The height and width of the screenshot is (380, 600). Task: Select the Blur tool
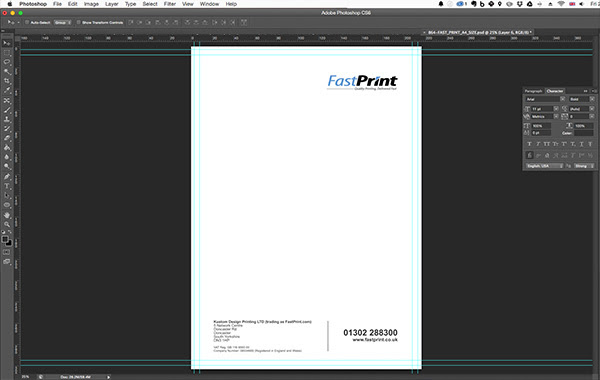7,157
